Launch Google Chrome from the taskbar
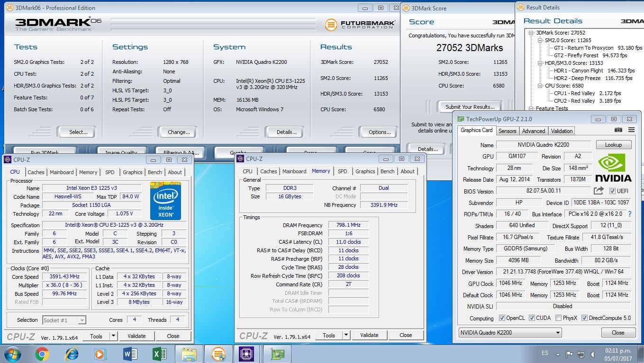This screenshot has width=644, height=363. pos(42,354)
